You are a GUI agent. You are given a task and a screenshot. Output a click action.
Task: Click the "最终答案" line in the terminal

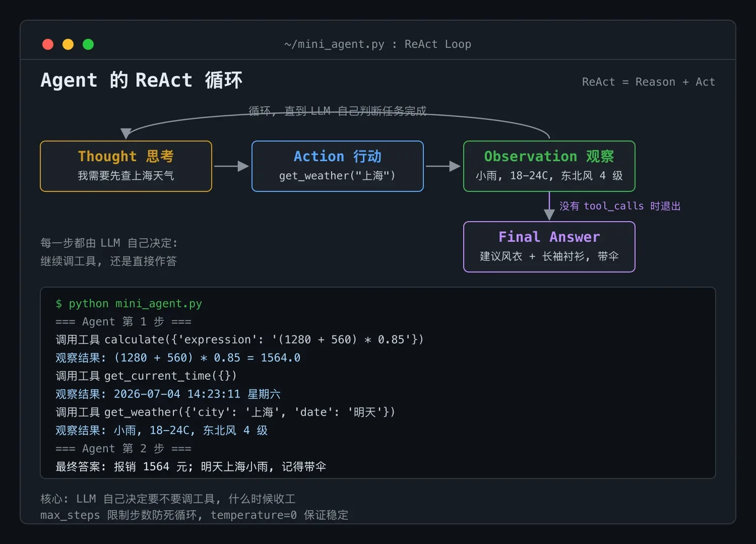coord(191,467)
